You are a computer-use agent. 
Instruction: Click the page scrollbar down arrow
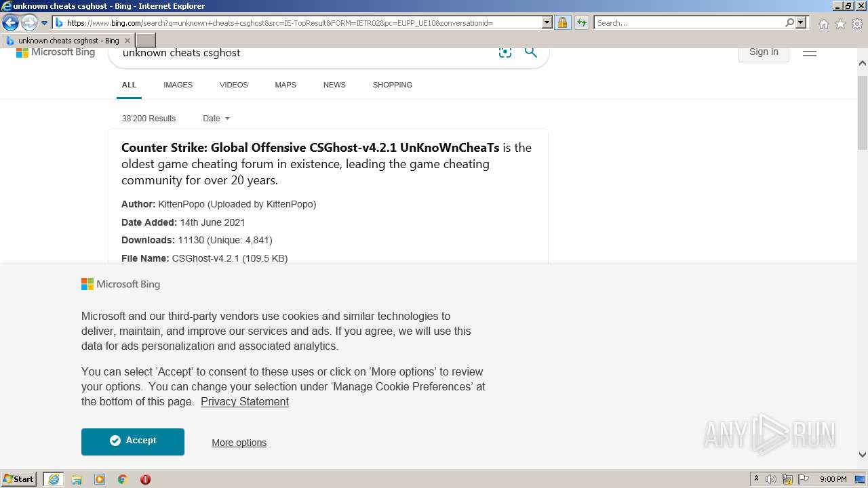[x=863, y=455]
